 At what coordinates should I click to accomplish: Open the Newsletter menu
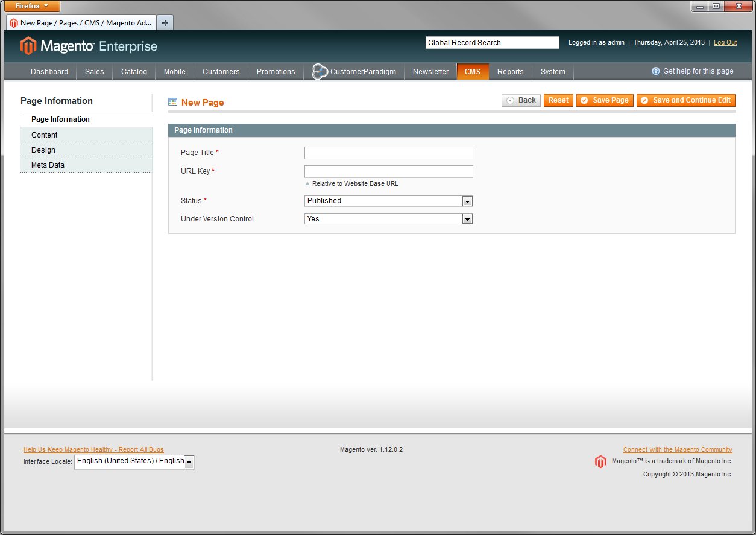pyautogui.click(x=431, y=72)
